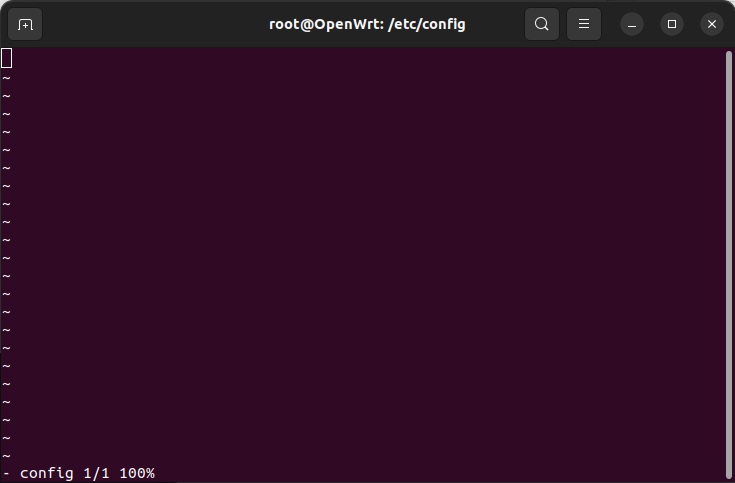Click the vertical scrollbar on the right
This screenshot has height=483, width=735.
tap(728, 264)
